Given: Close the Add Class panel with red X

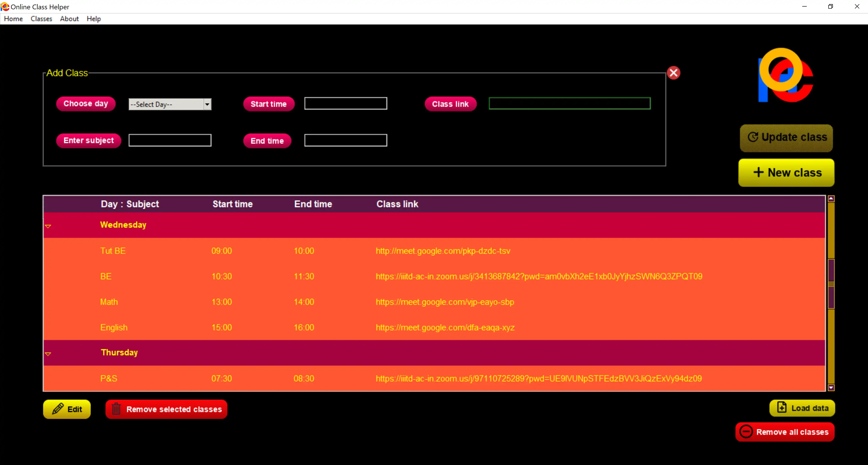Looking at the screenshot, I should (x=673, y=72).
